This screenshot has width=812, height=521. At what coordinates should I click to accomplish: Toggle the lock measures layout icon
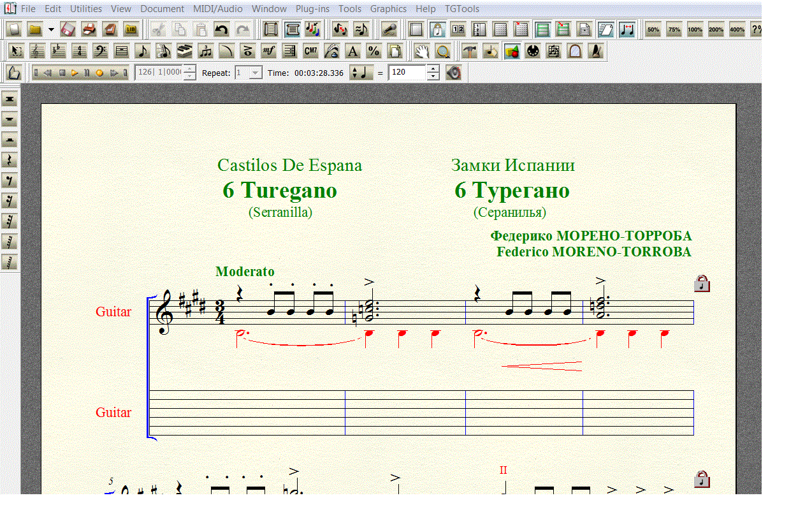pyautogui.click(x=437, y=29)
